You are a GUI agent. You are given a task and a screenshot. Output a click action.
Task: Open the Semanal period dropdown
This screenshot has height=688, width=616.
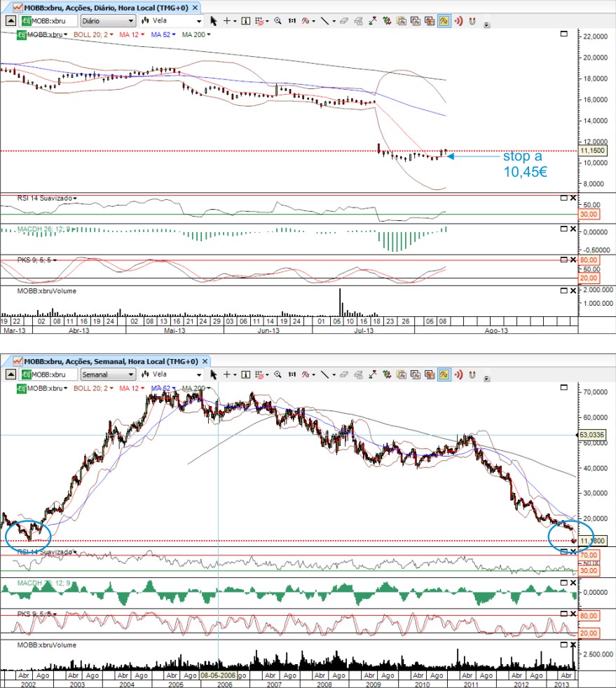107,375
